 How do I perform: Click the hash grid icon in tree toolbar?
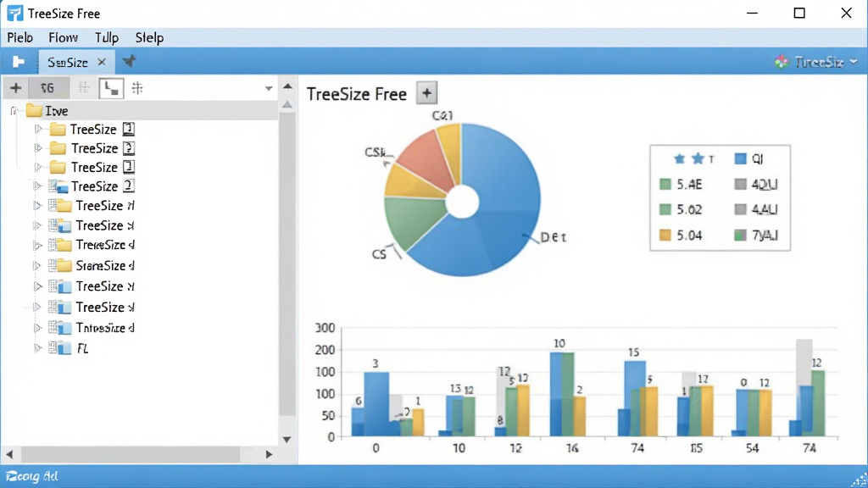[137, 87]
